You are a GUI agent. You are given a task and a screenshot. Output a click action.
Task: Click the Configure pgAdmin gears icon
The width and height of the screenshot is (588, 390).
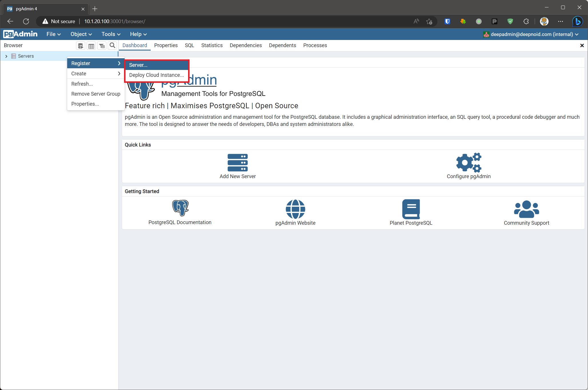469,162
